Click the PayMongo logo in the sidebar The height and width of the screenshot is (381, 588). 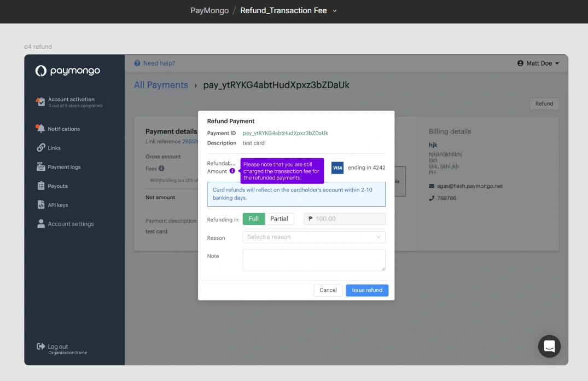(67, 71)
